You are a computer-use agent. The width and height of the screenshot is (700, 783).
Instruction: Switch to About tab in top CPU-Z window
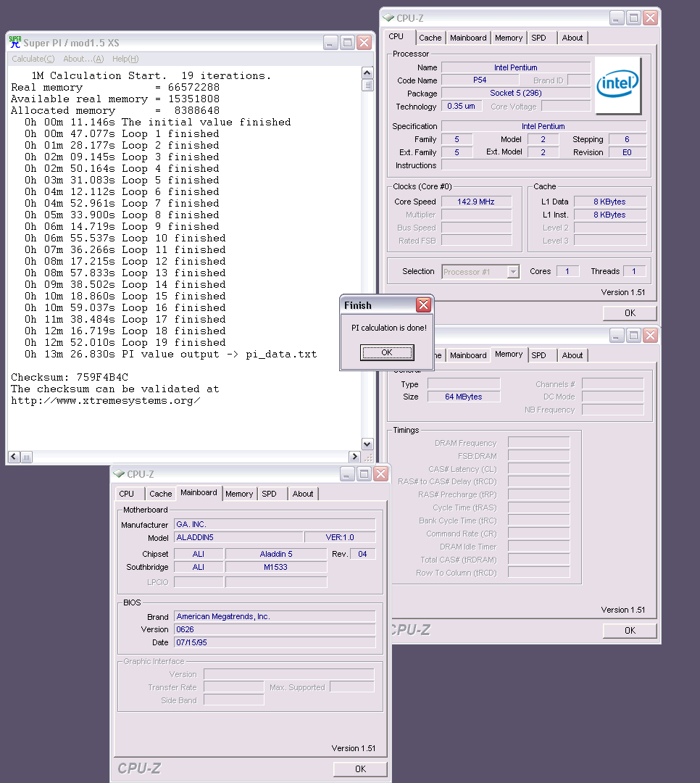coord(572,38)
